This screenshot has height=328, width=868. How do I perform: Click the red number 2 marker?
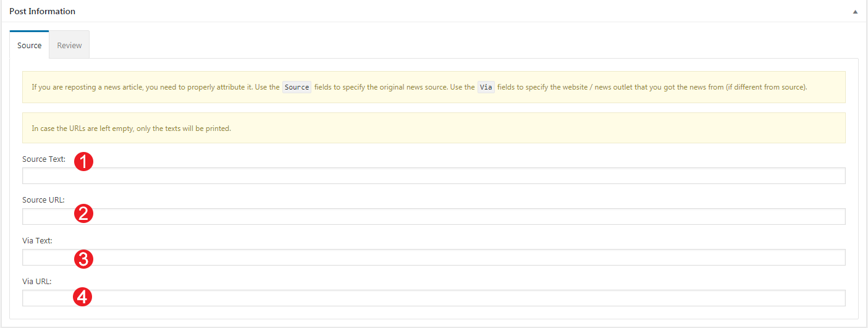click(x=83, y=214)
